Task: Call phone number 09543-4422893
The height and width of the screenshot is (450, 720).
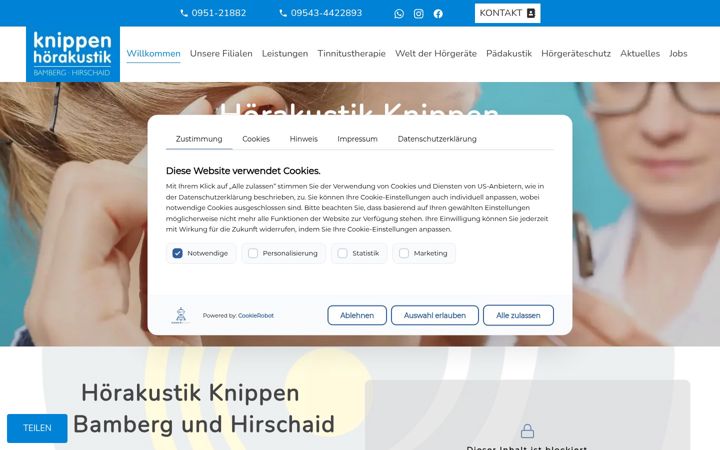Action: (x=321, y=13)
